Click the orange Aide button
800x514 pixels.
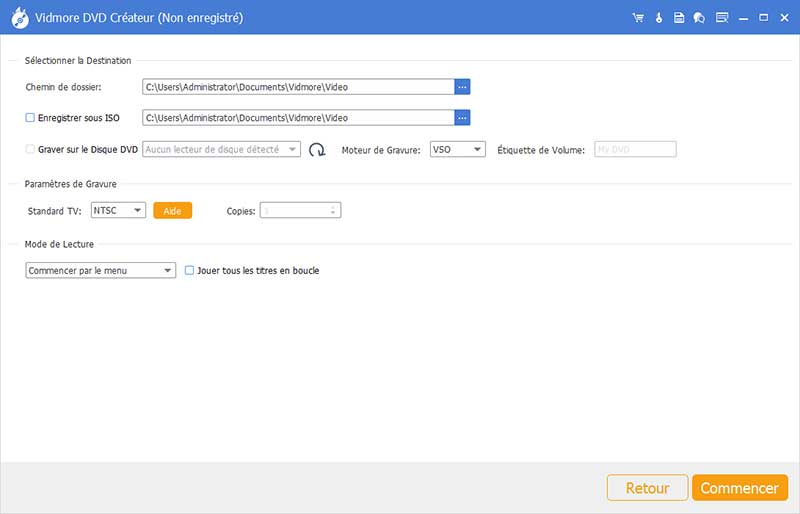pyautogui.click(x=172, y=210)
